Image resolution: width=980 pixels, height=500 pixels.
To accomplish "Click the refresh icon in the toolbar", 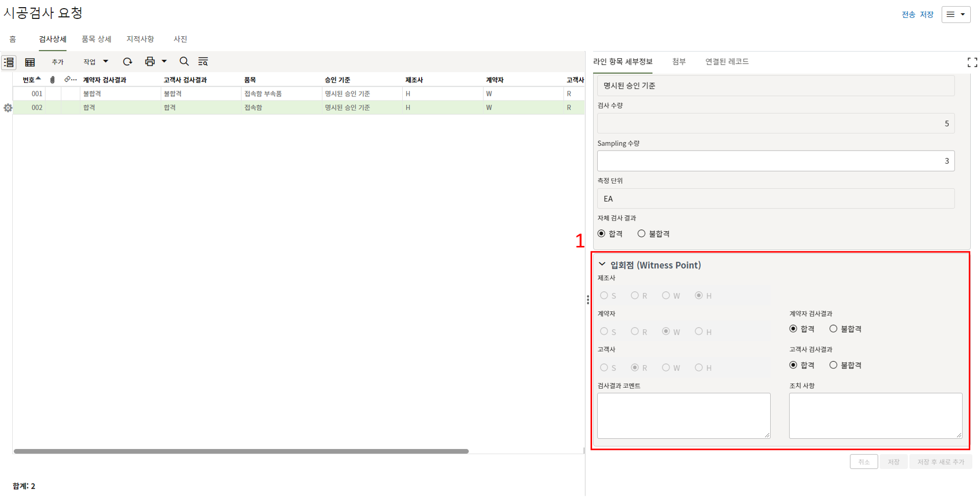I will coord(128,62).
